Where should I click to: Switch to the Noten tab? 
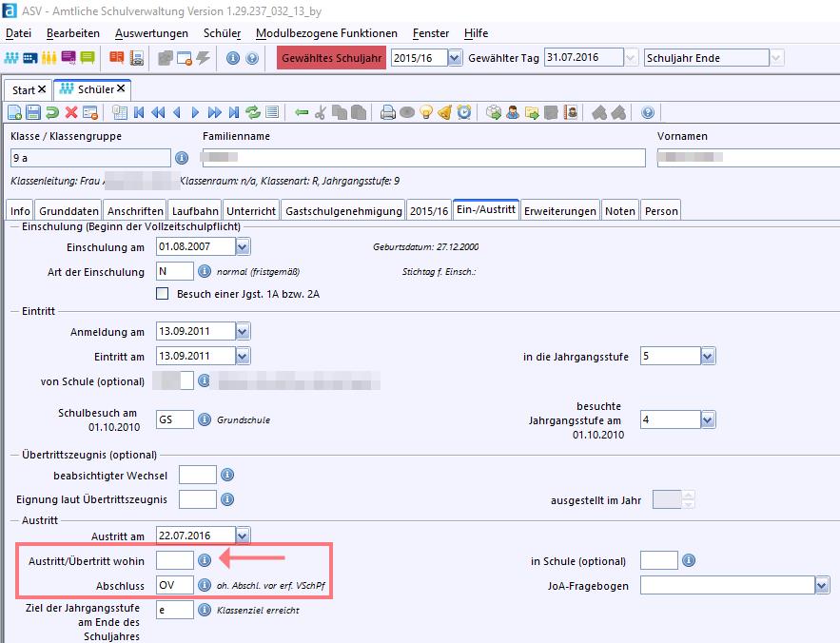pyautogui.click(x=620, y=211)
